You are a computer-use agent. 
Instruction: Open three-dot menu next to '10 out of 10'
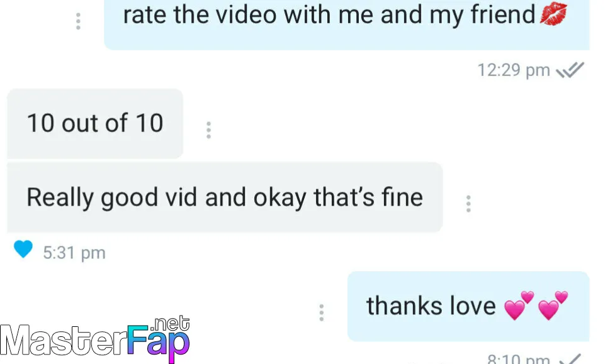(208, 130)
